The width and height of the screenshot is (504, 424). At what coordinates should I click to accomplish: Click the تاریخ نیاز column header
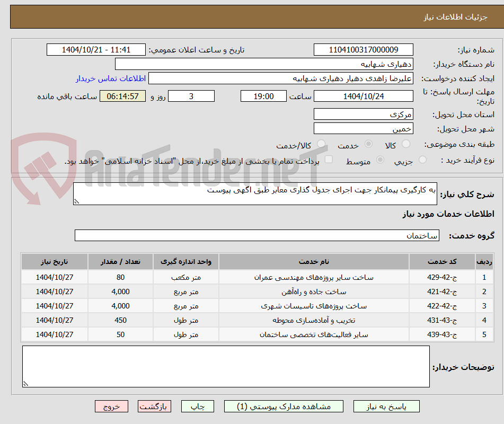point(54,262)
